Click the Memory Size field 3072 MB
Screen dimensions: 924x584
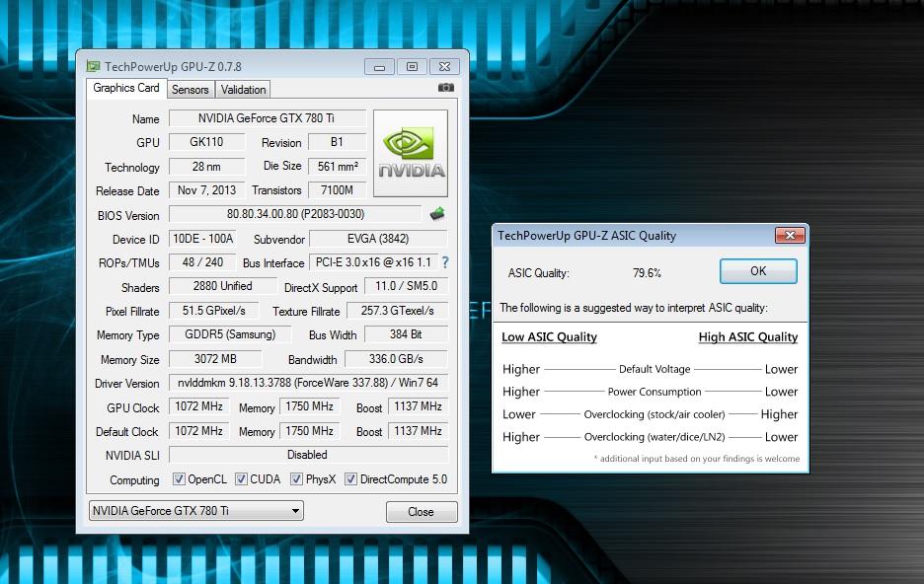(x=215, y=358)
